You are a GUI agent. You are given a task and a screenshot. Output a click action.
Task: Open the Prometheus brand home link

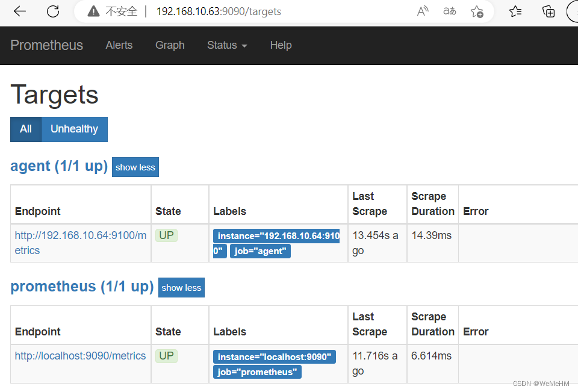[x=47, y=45]
